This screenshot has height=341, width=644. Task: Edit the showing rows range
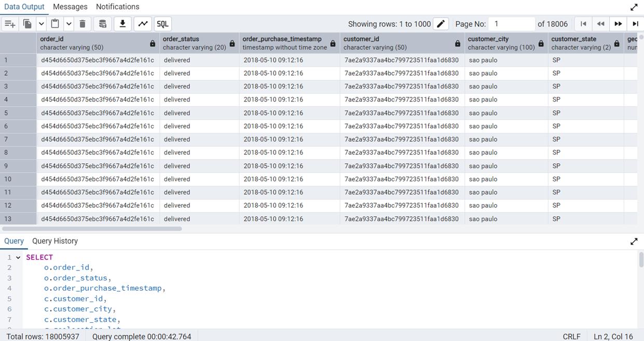click(441, 24)
